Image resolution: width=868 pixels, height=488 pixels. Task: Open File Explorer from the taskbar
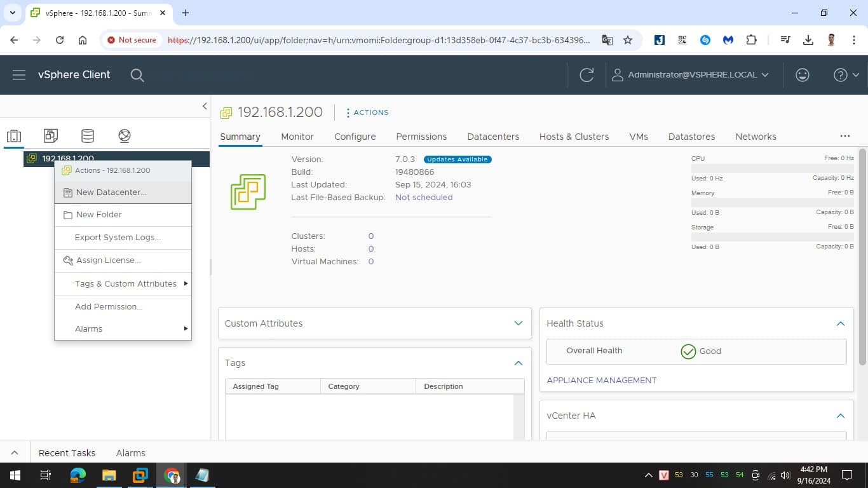click(109, 475)
